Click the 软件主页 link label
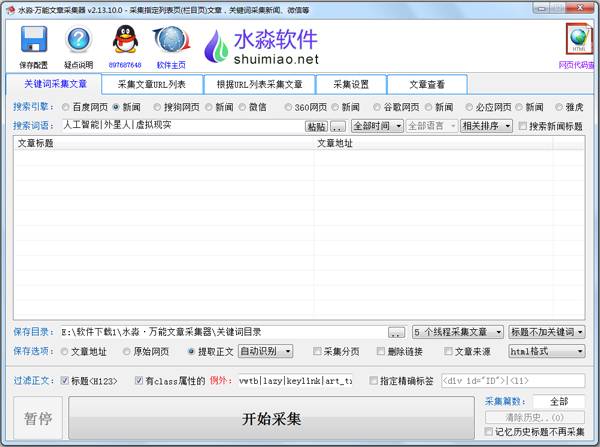The height and width of the screenshot is (447, 600). [171, 65]
